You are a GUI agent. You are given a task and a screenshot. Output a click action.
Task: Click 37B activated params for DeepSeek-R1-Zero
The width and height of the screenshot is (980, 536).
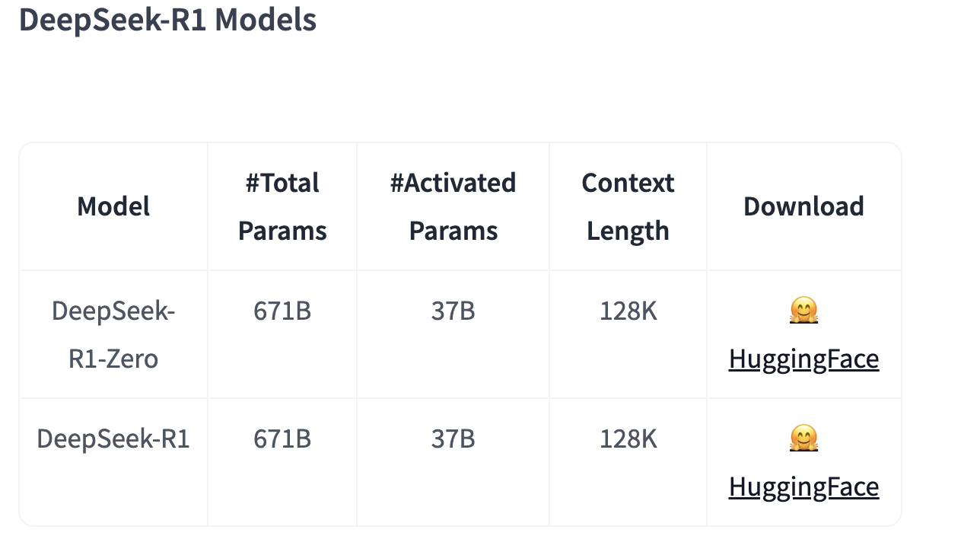453,311
